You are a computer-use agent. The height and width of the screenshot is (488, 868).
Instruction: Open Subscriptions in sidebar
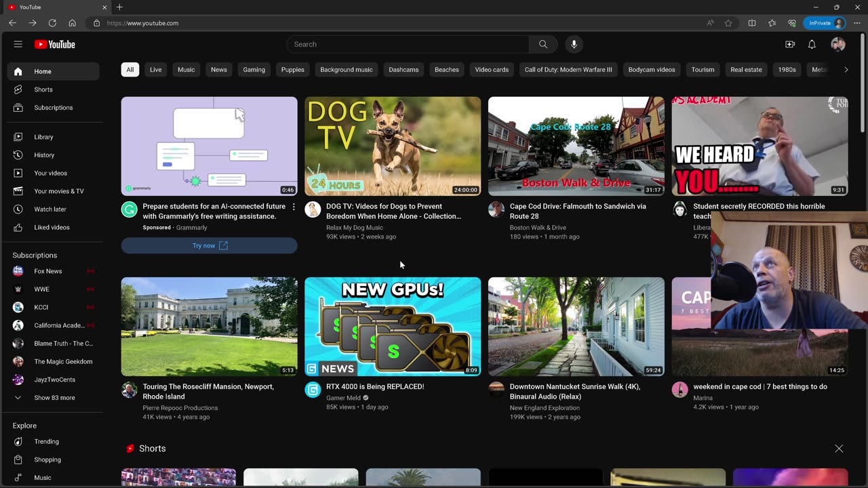point(54,108)
